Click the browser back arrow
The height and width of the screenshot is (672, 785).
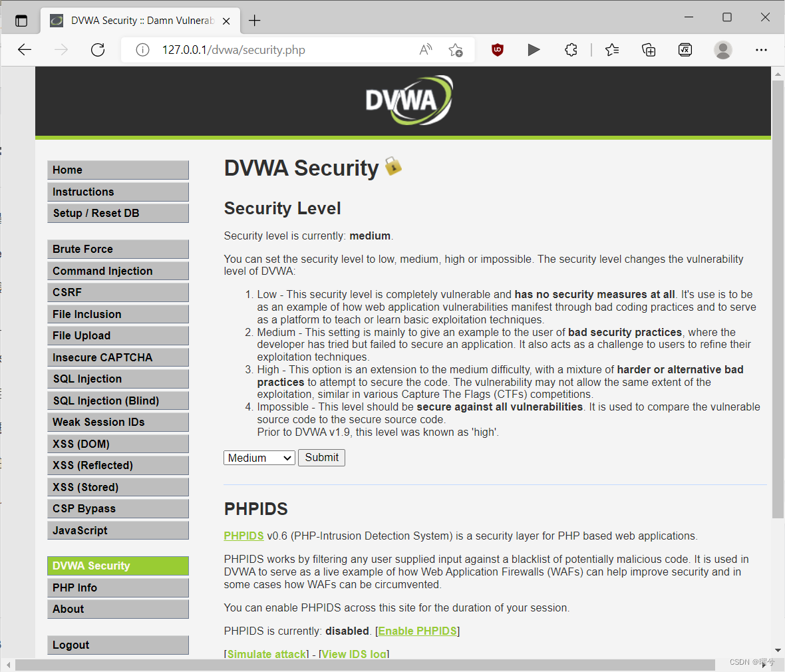point(25,50)
